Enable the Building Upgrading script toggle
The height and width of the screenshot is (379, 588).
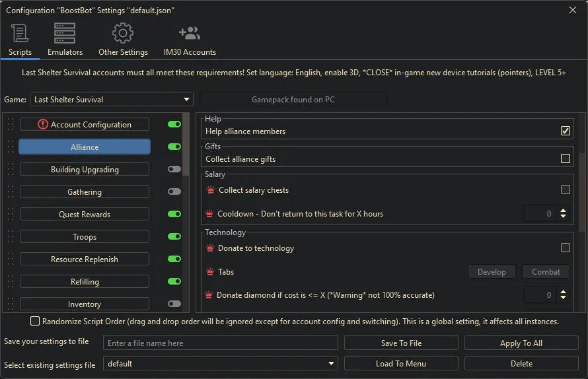point(174,169)
